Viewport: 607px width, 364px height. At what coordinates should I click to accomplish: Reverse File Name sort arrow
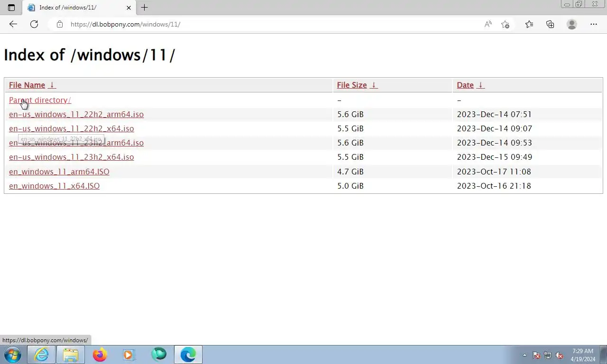click(52, 85)
